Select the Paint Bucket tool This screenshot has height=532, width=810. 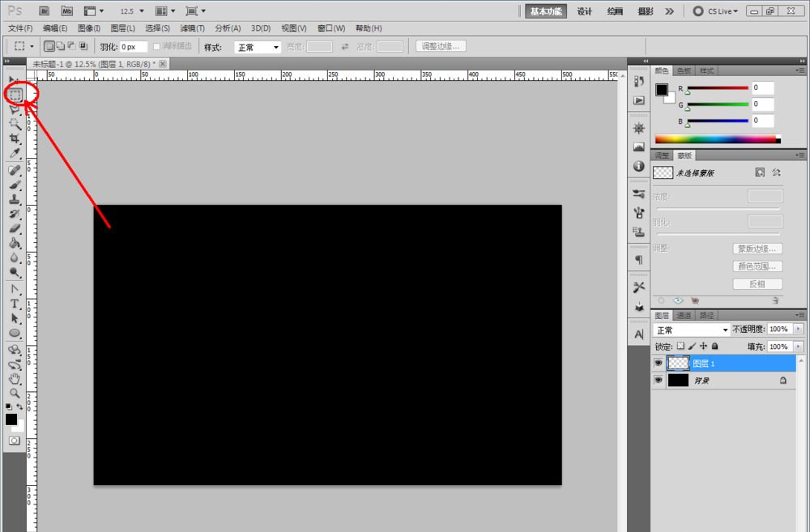15,243
